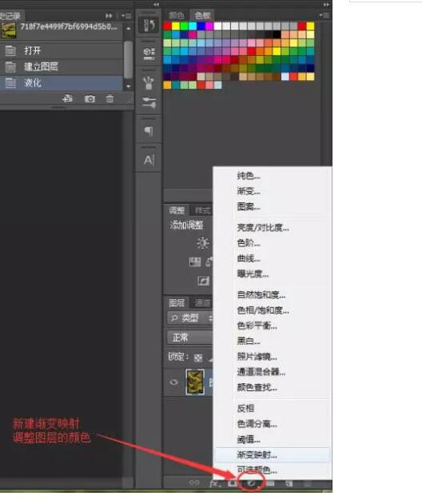This screenshot has height=504, width=422.
Task: Create new snapshot camera icon
Action: pos(90,98)
